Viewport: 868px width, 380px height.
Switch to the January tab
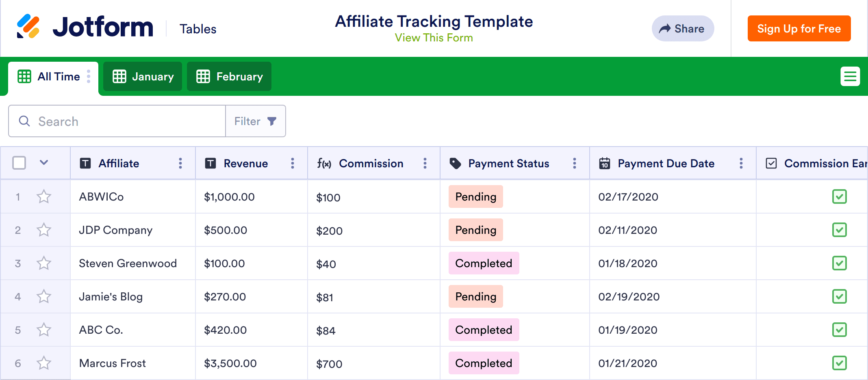click(x=143, y=77)
